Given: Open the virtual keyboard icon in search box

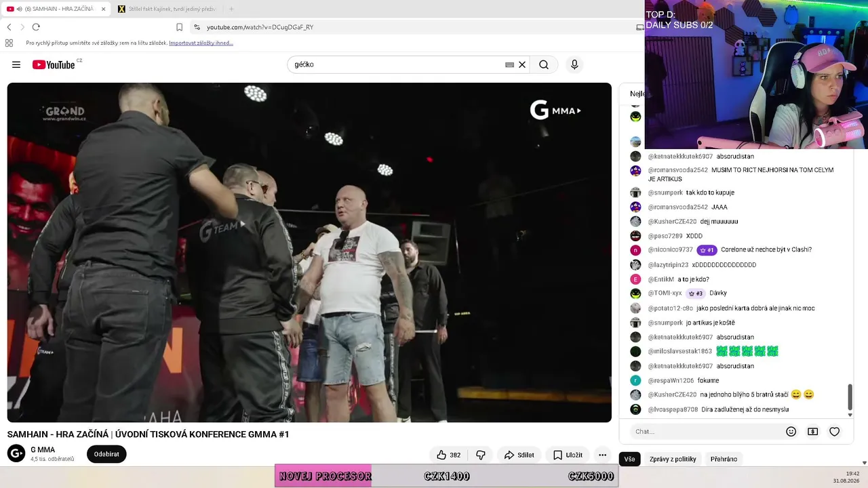Looking at the screenshot, I should [509, 64].
